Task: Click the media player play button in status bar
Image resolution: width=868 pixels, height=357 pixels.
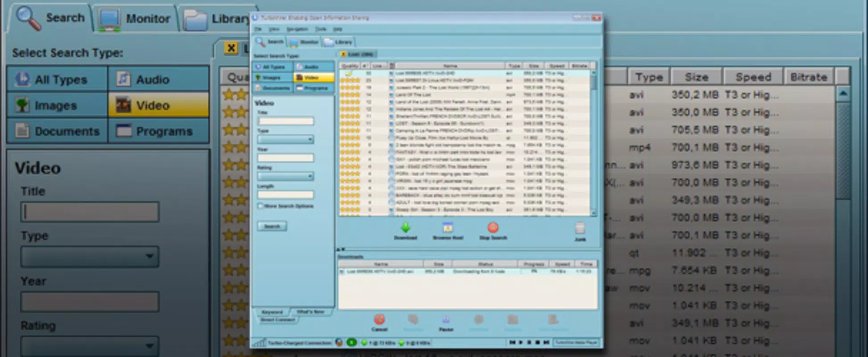Action: (x=521, y=342)
